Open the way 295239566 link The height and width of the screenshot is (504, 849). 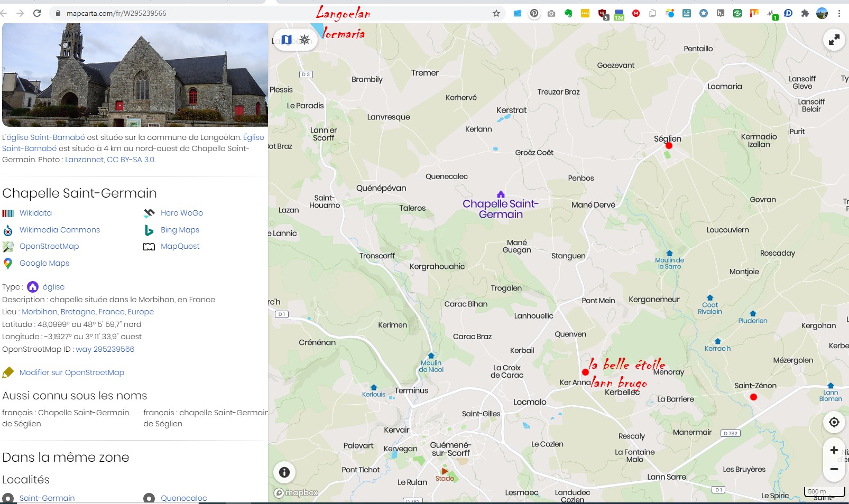tap(105, 349)
